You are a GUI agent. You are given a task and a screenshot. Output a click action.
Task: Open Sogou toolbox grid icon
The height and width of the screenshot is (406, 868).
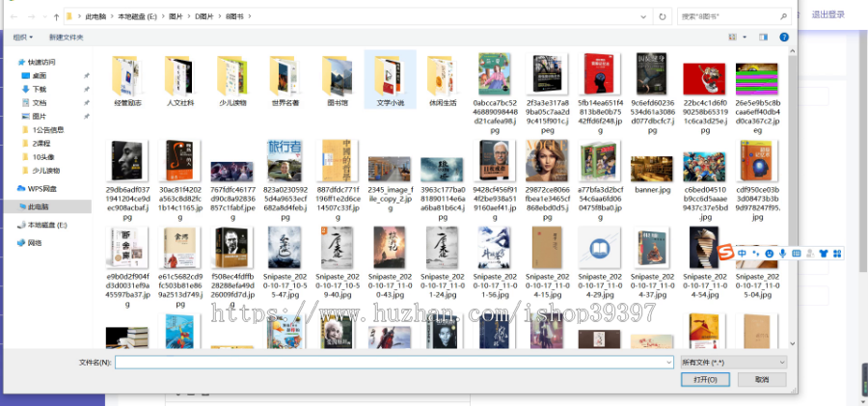(837, 253)
